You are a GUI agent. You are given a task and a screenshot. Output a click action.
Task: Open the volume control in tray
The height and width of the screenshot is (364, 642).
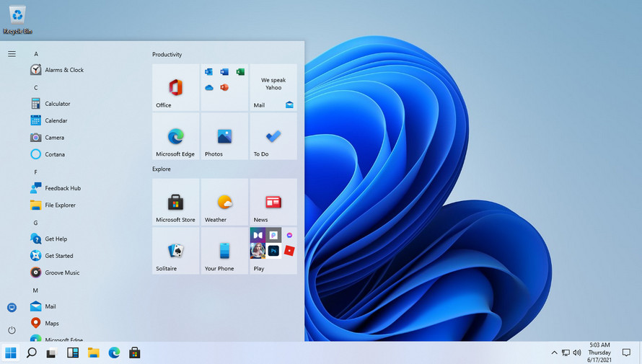[577, 352]
